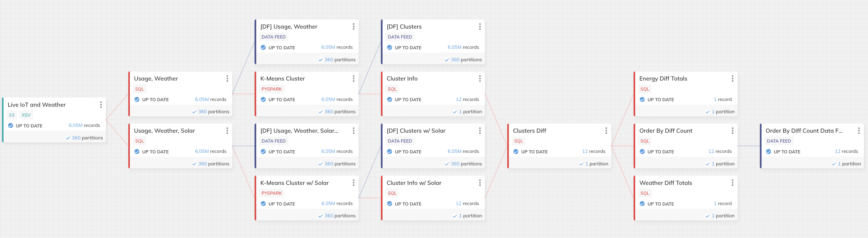Image resolution: width=868 pixels, height=238 pixels.
Task: Click the UP TO DATE status icon on Usage, Weather
Action: 137,100
